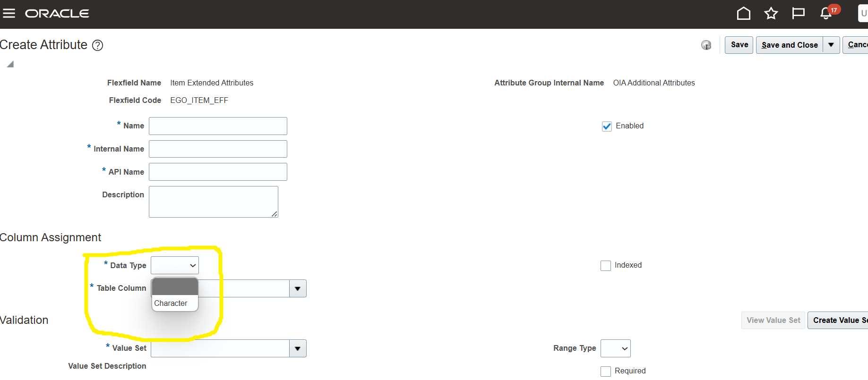The width and height of the screenshot is (868, 380).
Task: Click the Name input field
Action: click(218, 126)
